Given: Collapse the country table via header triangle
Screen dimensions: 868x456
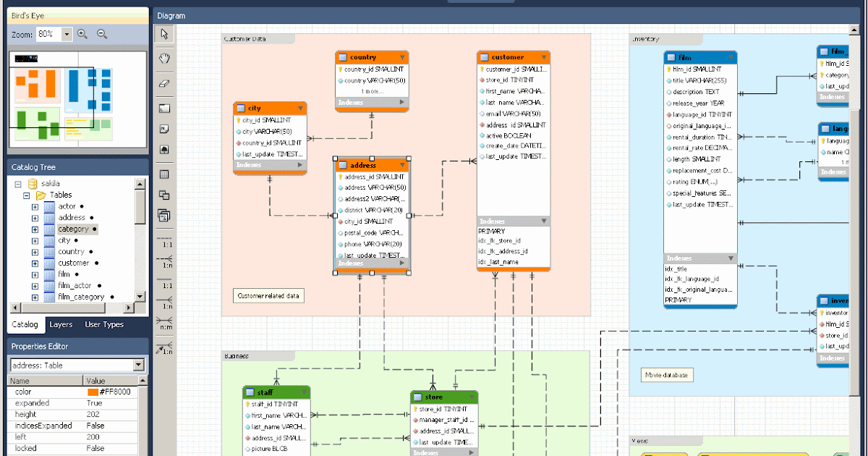Looking at the screenshot, I should (402, 57).
